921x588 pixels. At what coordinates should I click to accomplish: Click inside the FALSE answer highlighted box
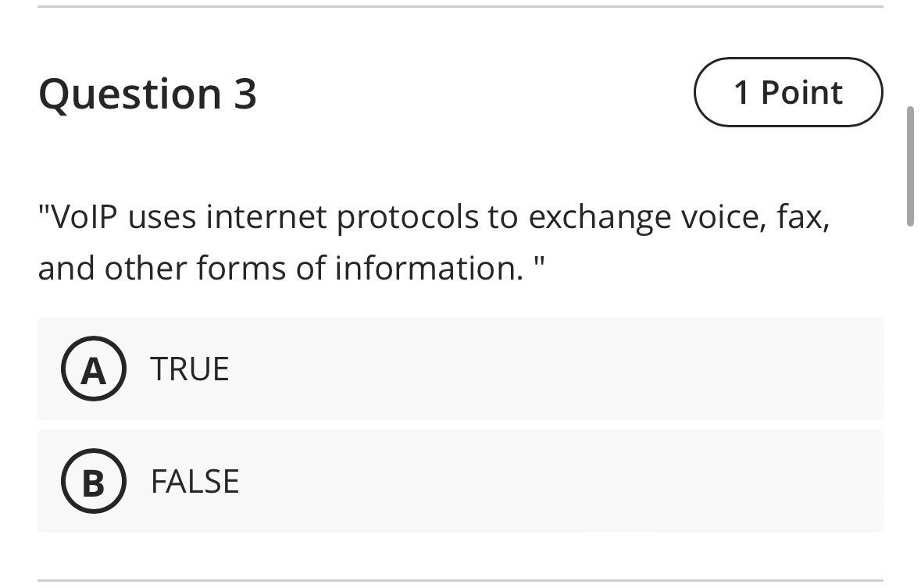460,481
